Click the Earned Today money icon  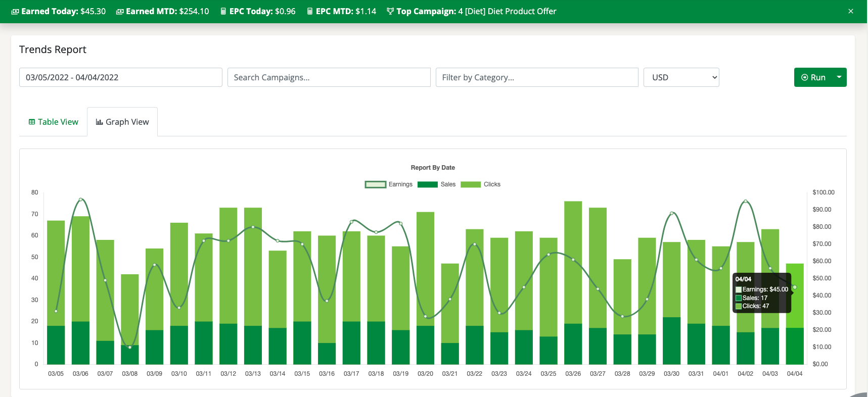pos(15,12)
